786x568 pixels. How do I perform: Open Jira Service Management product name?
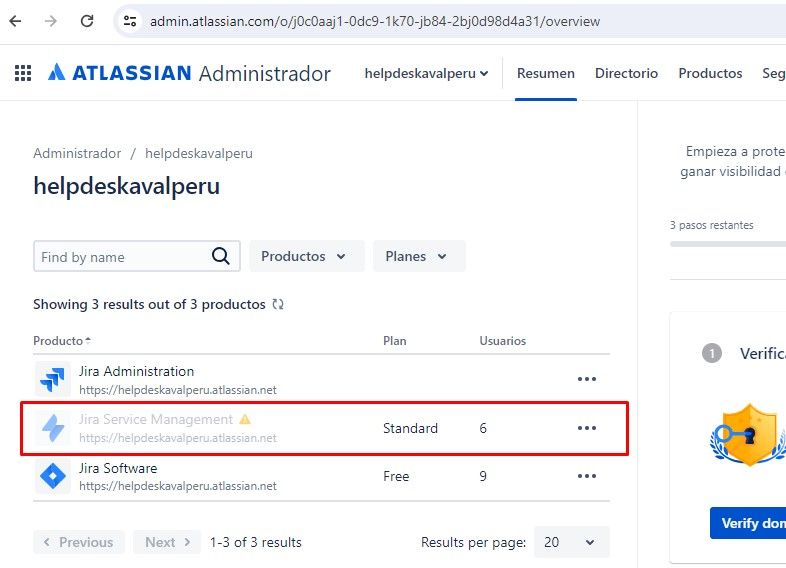(x=156, y=419)
